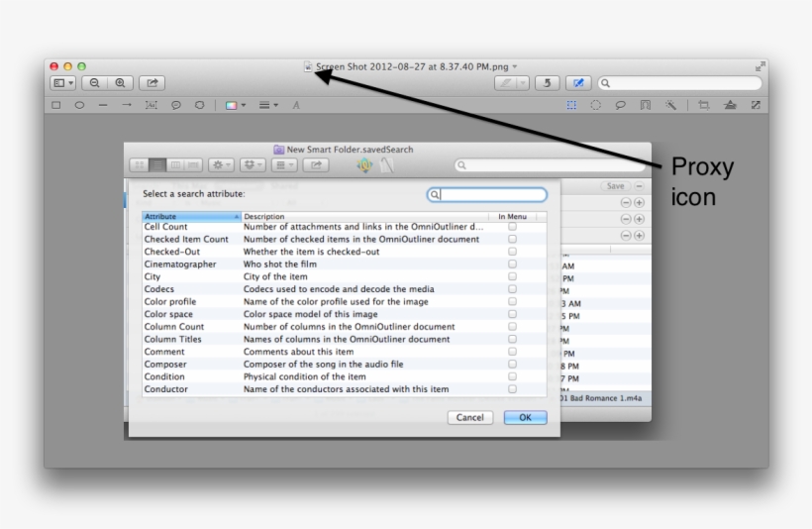Check the In Menu box for Cell Count
The height and width of the screenshot is (529, 812).
coord(512,227)
